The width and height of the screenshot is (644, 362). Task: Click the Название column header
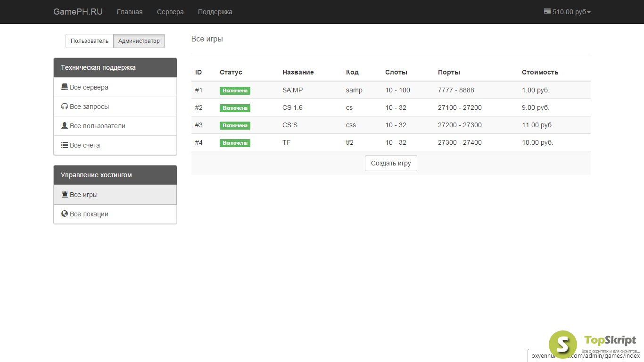click(x=298, y=72)
